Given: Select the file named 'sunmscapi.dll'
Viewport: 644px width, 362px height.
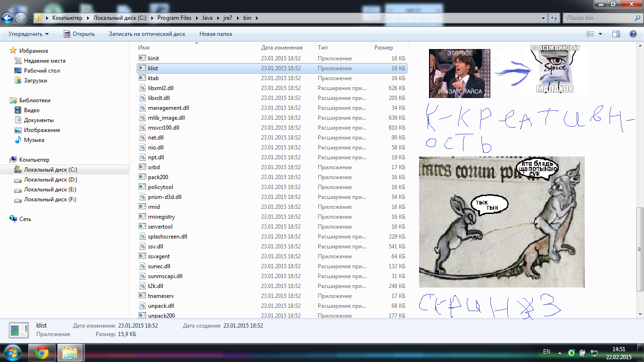Looking at the screenshot, I should click(x=165, y=276).
